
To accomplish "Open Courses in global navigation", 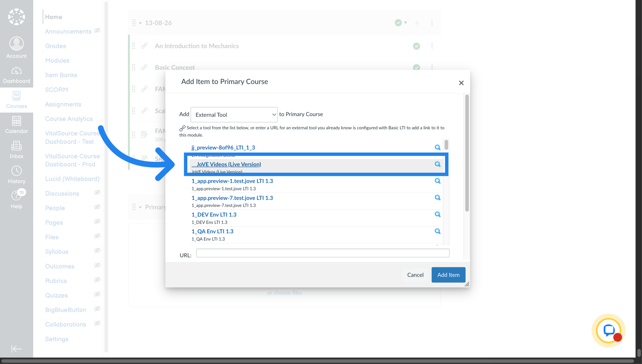I will click(x=16, y=100).
